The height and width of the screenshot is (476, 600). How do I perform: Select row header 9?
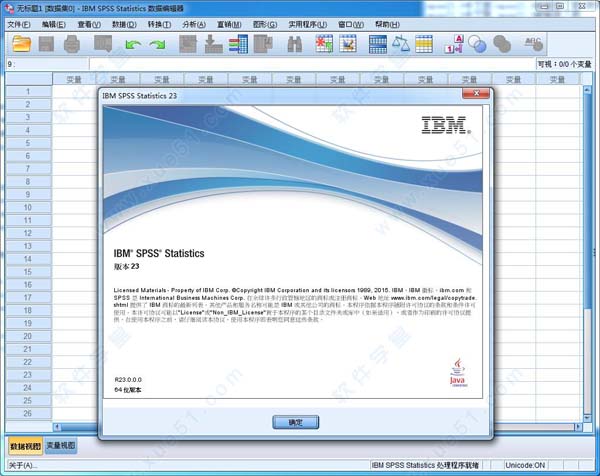point(28,194)
